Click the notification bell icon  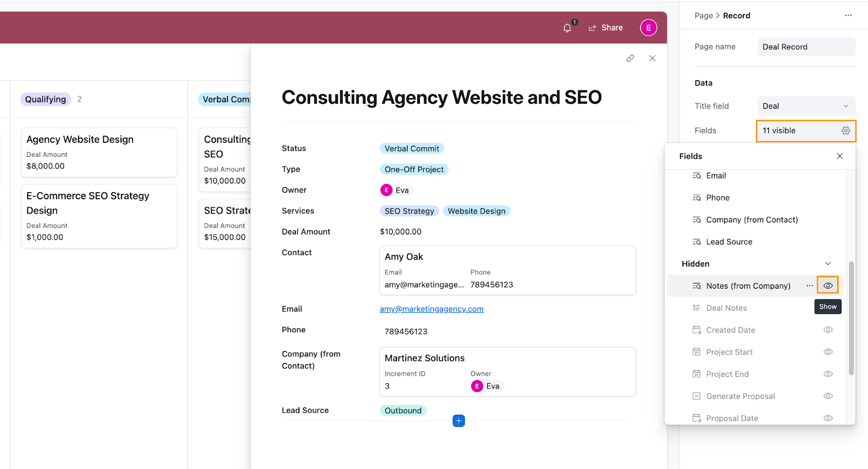pos(567,28)
